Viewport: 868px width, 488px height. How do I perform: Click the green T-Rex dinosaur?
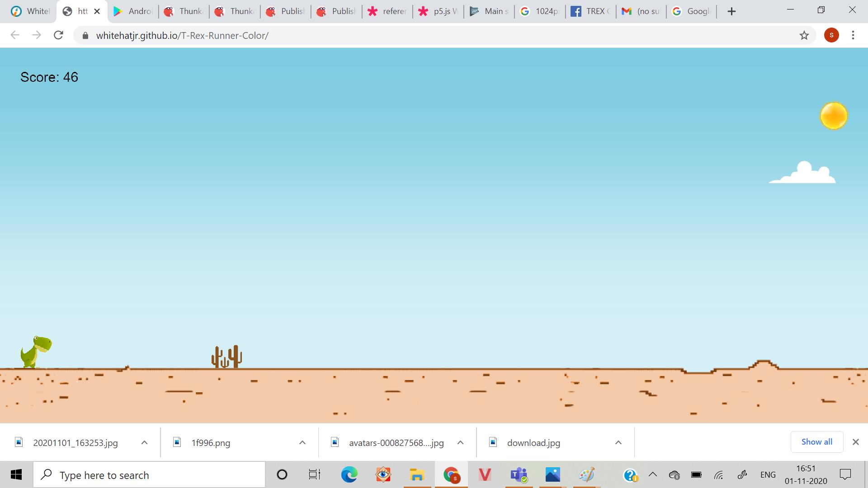(x=36, y=352)
